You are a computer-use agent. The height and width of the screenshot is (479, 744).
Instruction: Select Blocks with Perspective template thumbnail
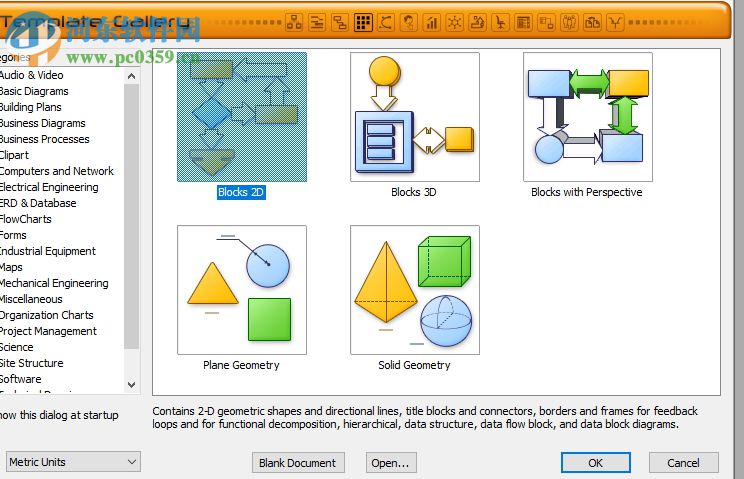tap(588, 117)
